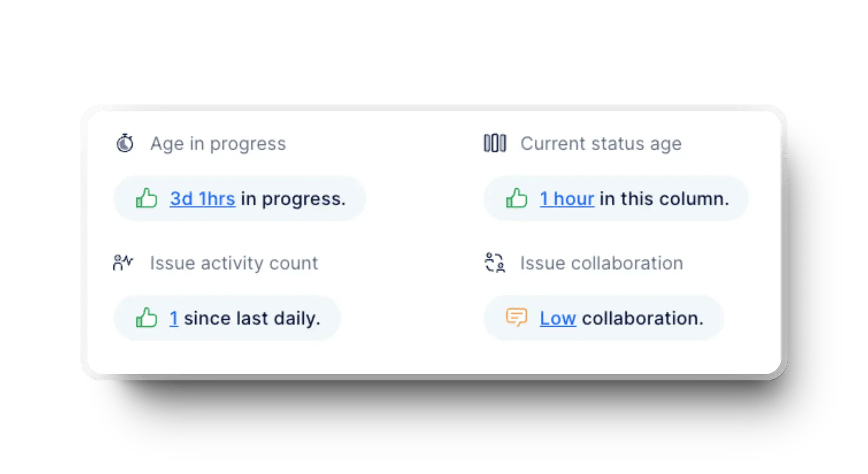
Task: Click the Low collaboration badge
Action: click(x=604, y=318)
